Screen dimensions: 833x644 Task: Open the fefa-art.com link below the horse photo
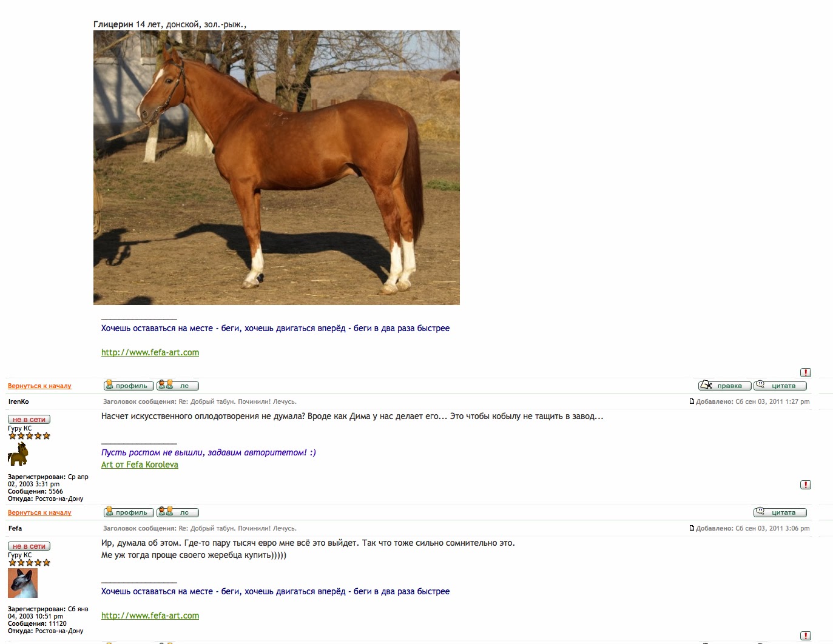[x=150, y=352]
